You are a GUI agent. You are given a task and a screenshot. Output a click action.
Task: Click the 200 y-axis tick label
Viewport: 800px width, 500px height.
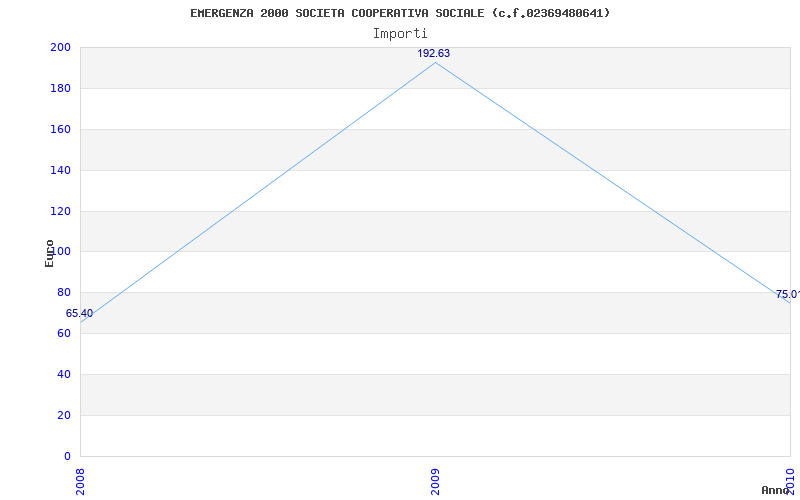click(60, 47)
